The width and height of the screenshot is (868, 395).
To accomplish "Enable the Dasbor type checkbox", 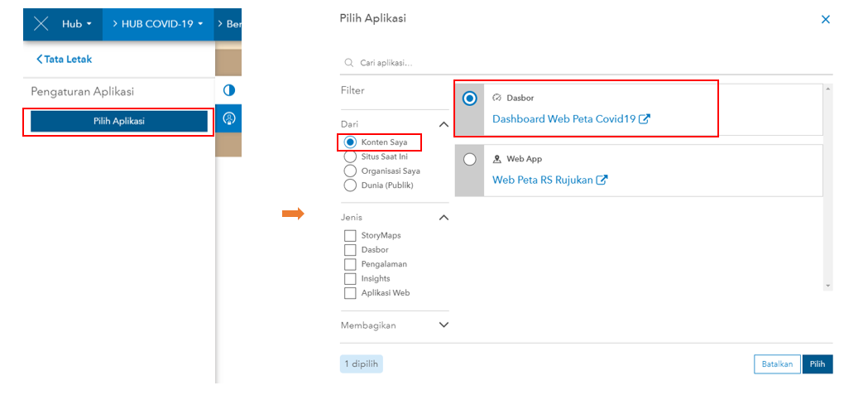I will (x=350, y=250).
